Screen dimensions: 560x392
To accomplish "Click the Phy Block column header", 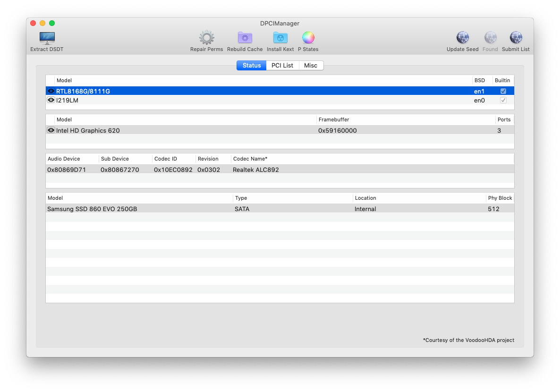I will click(500, 198).
